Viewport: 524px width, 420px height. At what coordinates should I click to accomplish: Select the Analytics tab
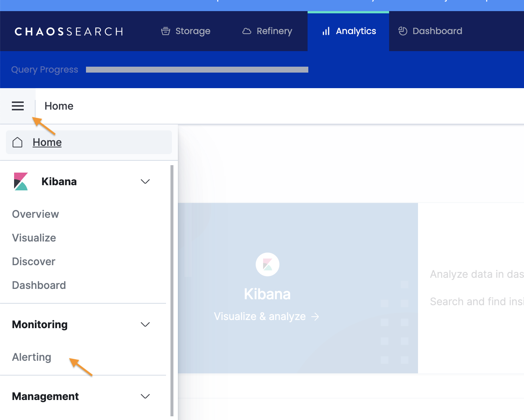[x=348, y=31]
